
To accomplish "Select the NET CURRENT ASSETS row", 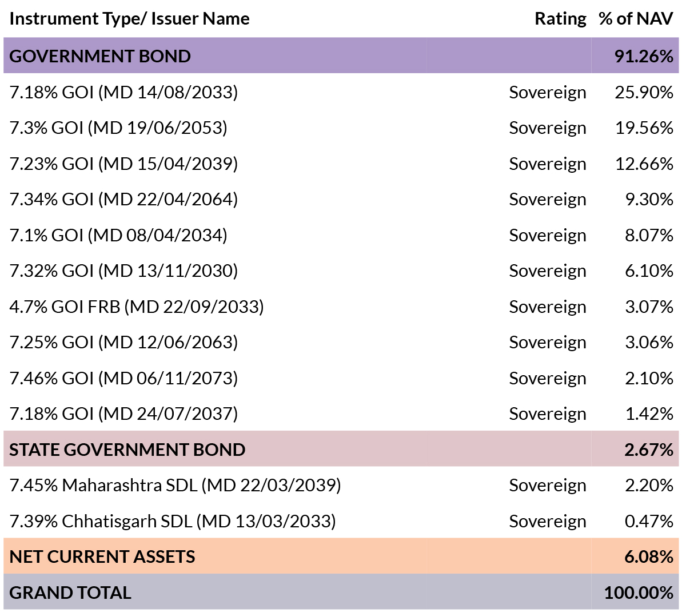I will point(341,556).
